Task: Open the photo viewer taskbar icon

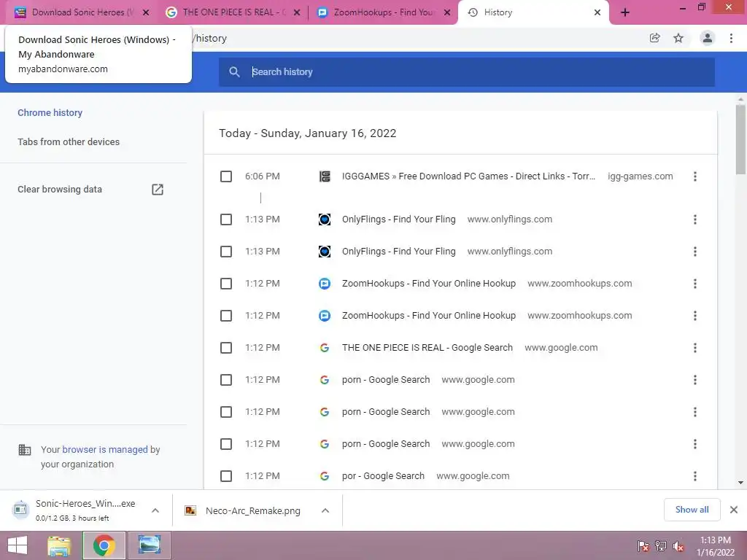Action: [149, 545]
